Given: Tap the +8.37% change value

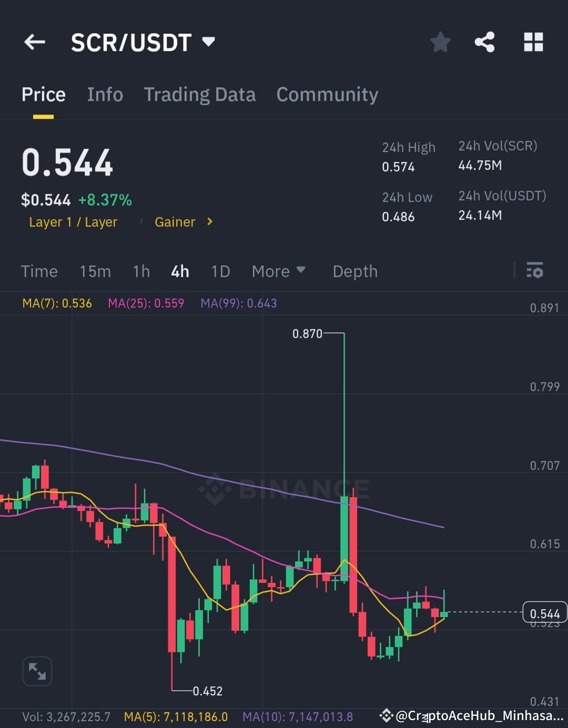Looking at the screenshot, I should click(105, 200).
